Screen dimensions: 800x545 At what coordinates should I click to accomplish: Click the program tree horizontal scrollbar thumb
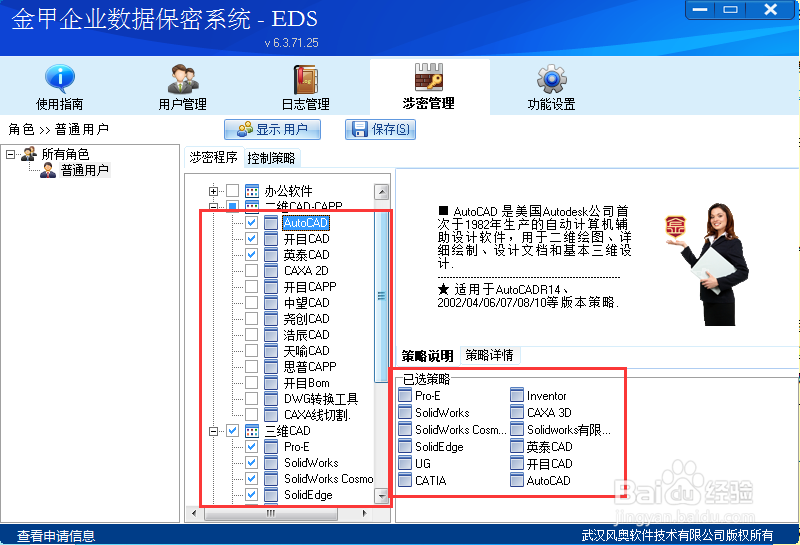tap(270, 513)
